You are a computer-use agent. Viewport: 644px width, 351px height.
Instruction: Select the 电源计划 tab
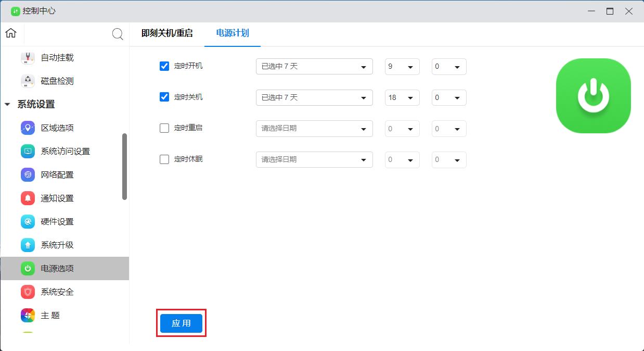pyautogui.click(x=233, y=33)
